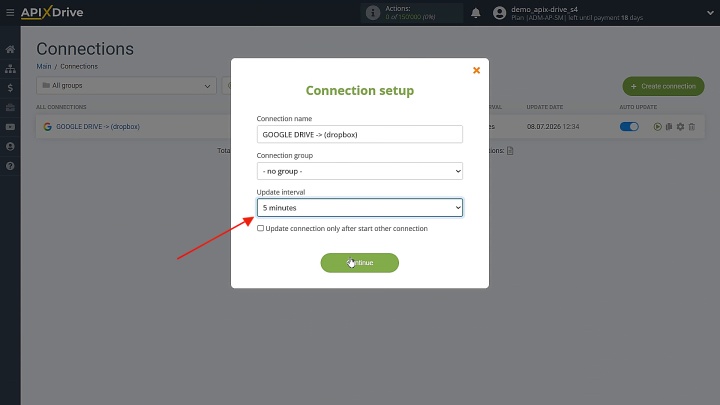Delete the GOOGLE DRIVE connection trash icon
The image size is (720, 405).
pos(692,127)
